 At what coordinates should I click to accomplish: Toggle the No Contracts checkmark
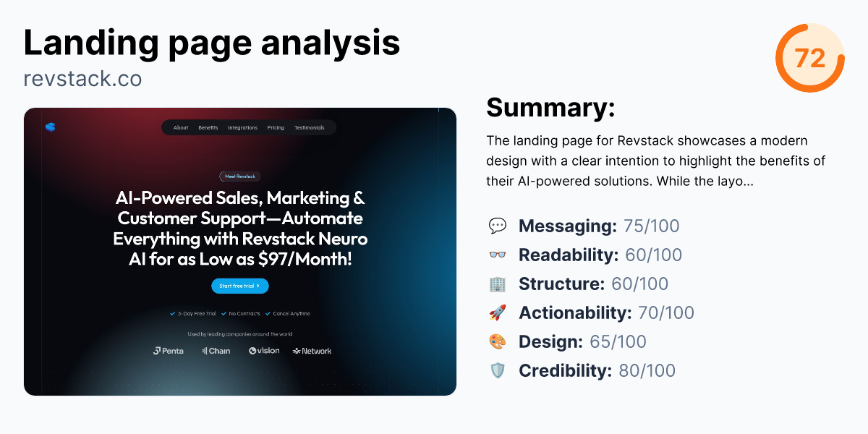tap(223, 313)
